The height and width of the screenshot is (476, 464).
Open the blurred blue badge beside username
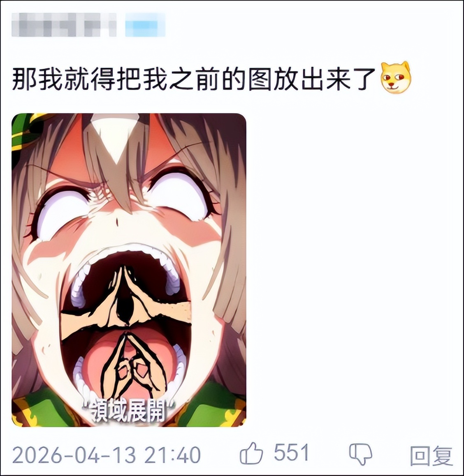[x=145, y=24]
